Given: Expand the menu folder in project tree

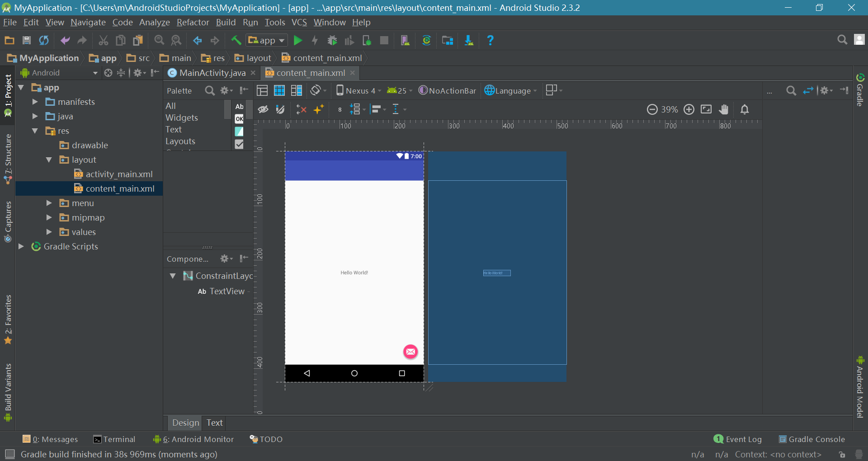Looking at the screenshot, I should 49,203.
